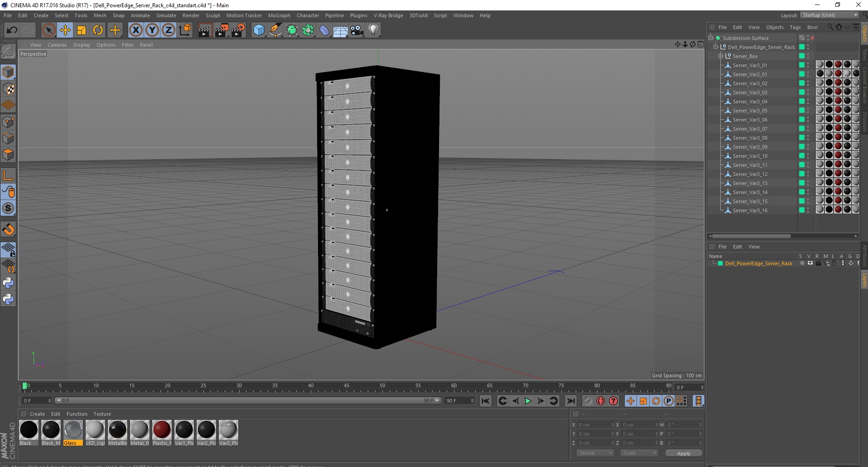Add a camera object
The width and height of the screenshot is (868, 467).
tap(357, 30)
